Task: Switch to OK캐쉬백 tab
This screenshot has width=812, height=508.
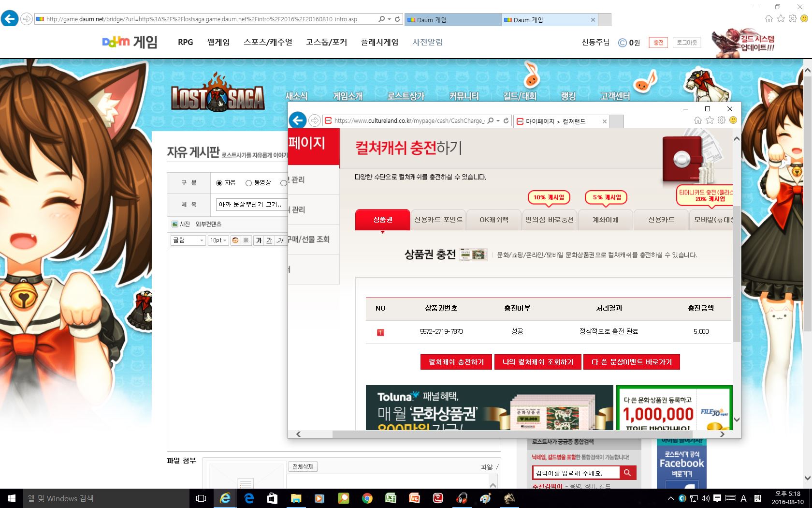Action: coord(493,220)
